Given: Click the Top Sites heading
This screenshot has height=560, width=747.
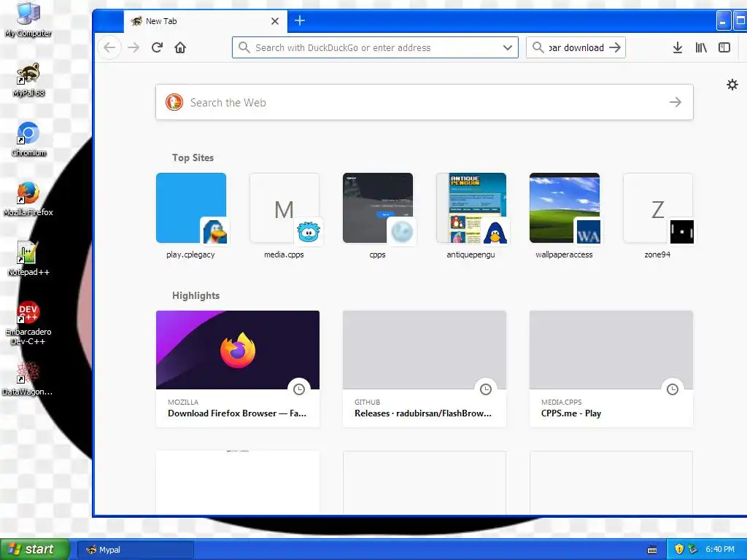Looking at the screenshot, I should pos(193,157).
